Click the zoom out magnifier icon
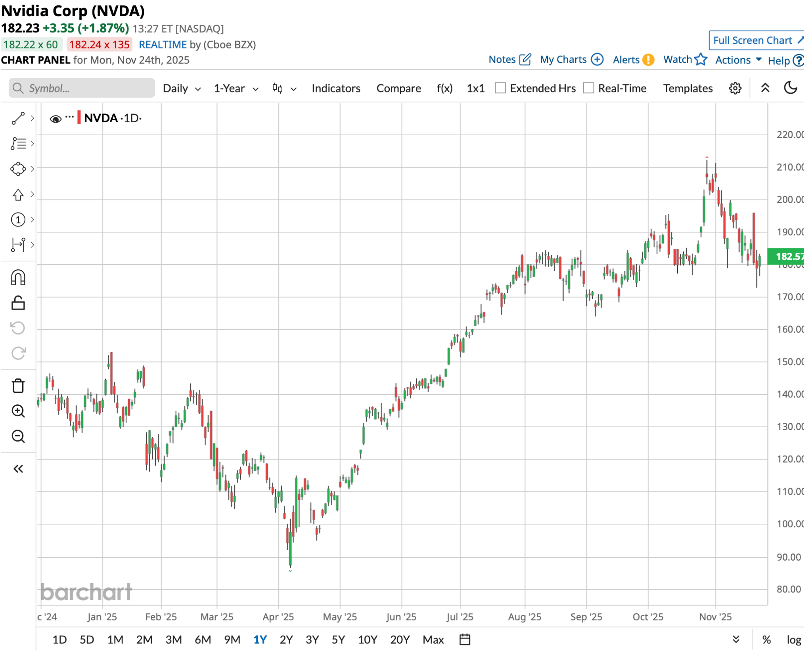This screenshot has width=812, height=657. [18, 436]
